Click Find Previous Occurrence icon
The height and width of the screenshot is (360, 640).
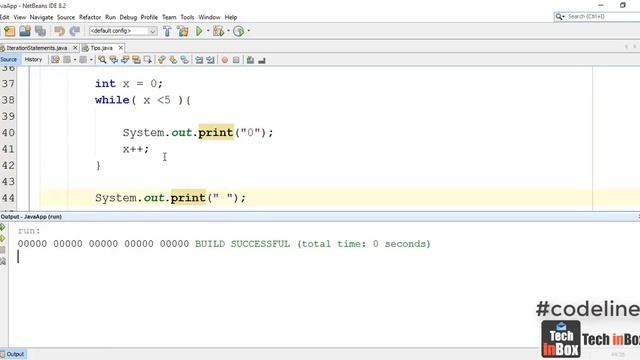coord(113,60)
